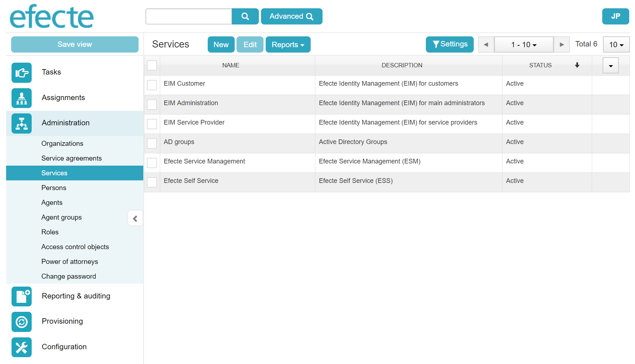Click the Reporting & auditing document icon
The height and width of the screenshot is (364, 635).
[x=22, y=296]
